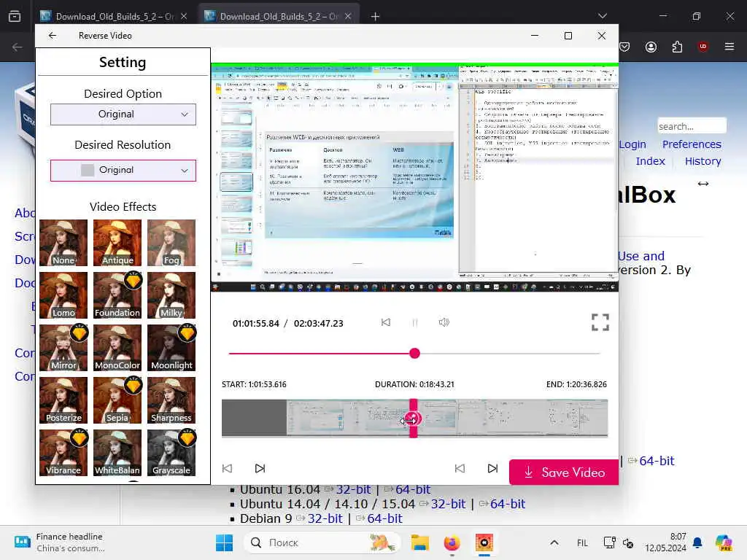The height and width of the screenshot is (560, 747).
Task: Open the Preferences link on the webpage
Action: pos(692,144)
